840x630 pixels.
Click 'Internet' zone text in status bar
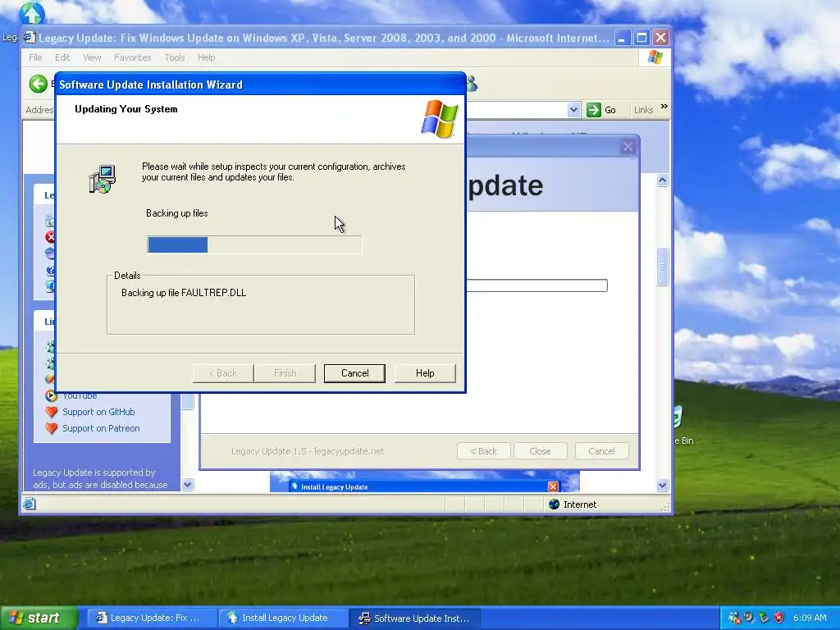pyautogui.click(x=580, y=504)
